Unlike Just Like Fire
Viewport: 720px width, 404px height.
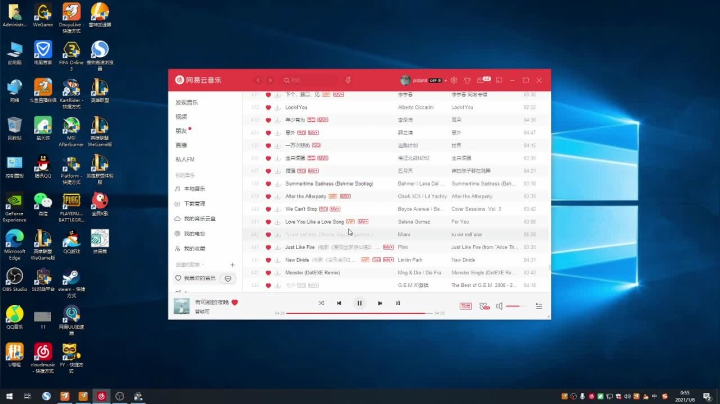[268, 247]
